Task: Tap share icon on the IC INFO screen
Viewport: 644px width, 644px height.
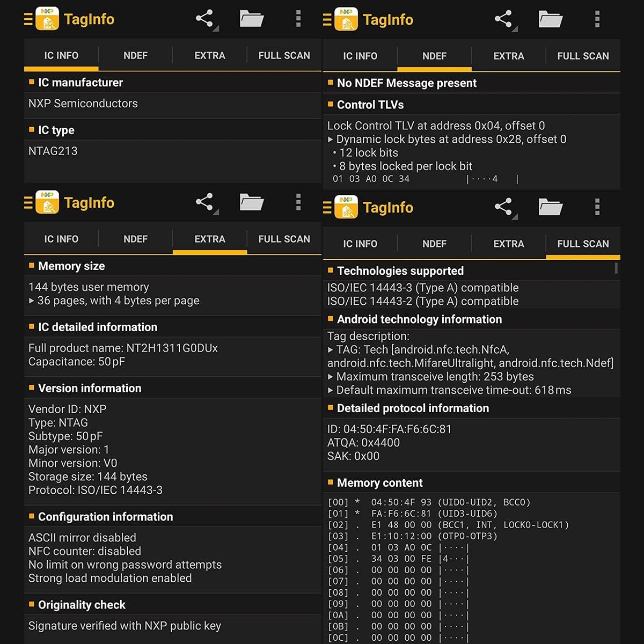Action: pos(204,19)
